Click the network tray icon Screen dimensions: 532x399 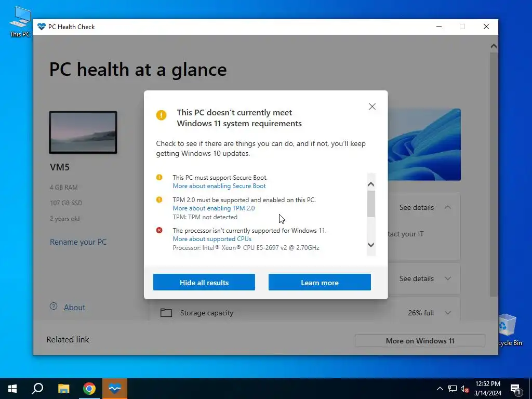coord(453,389)
